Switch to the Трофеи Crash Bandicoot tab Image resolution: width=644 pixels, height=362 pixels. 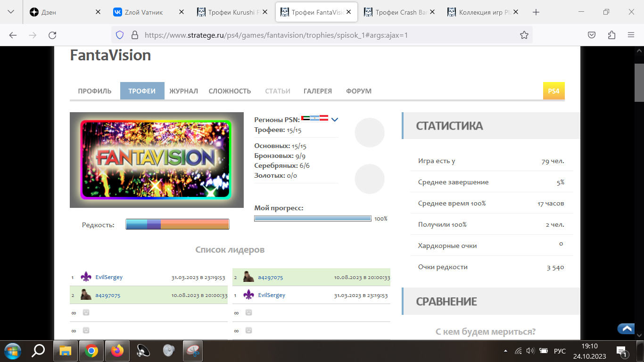point(400,13)
